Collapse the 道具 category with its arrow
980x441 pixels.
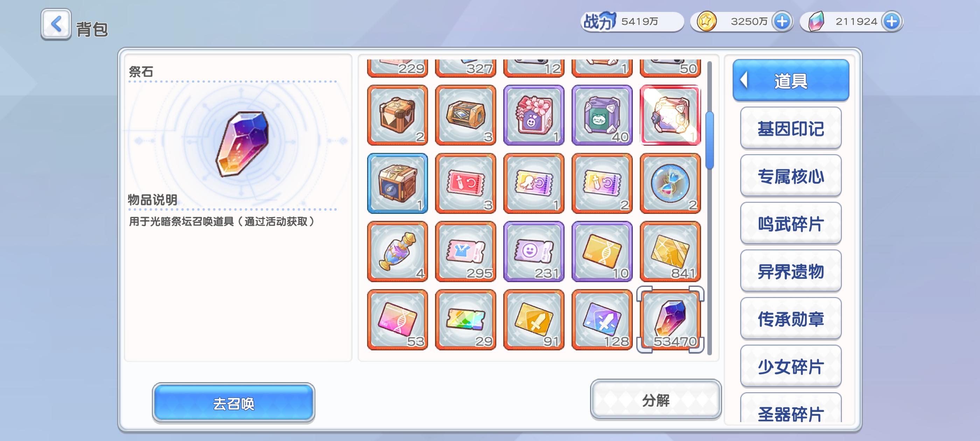tap(744, 80)
